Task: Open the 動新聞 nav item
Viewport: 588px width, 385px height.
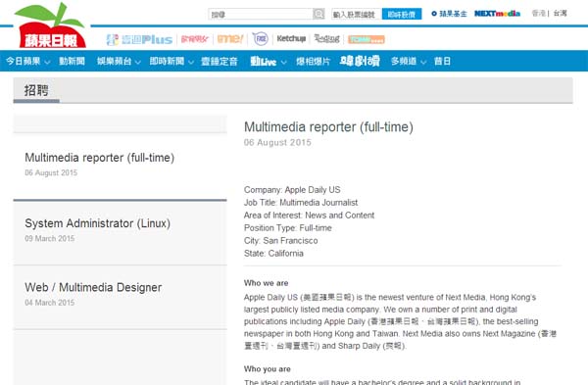Action: pos(72,61)
